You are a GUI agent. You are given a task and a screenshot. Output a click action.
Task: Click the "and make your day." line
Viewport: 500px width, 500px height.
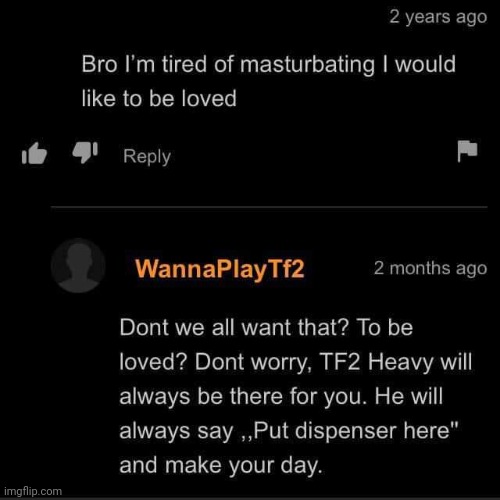pyautogui.click(x=221, y=465)
